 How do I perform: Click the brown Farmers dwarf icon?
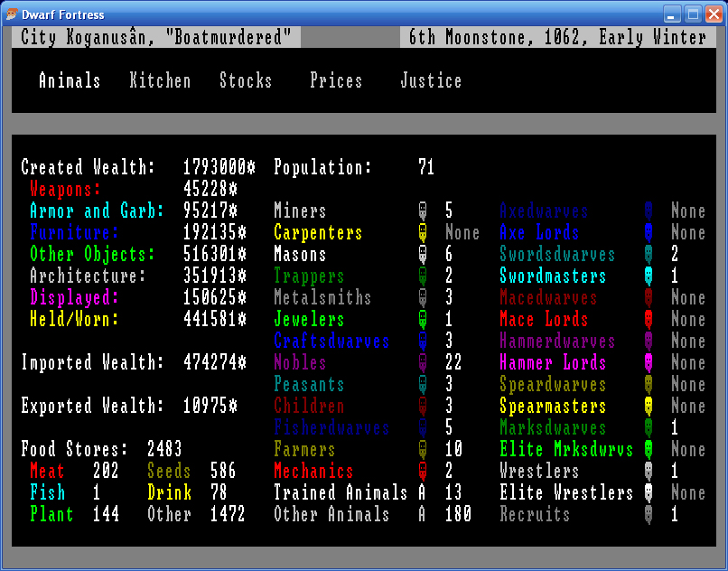coord(423,449)
